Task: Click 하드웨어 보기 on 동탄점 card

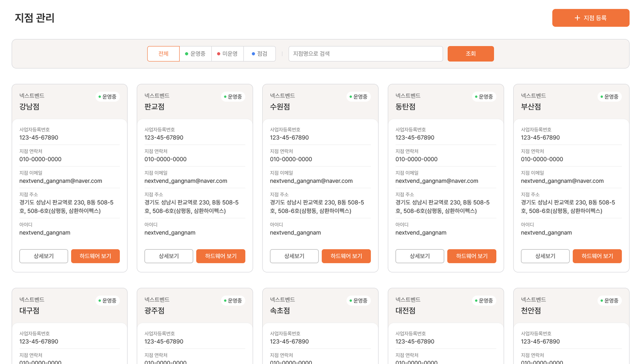Action: [471, 256]
